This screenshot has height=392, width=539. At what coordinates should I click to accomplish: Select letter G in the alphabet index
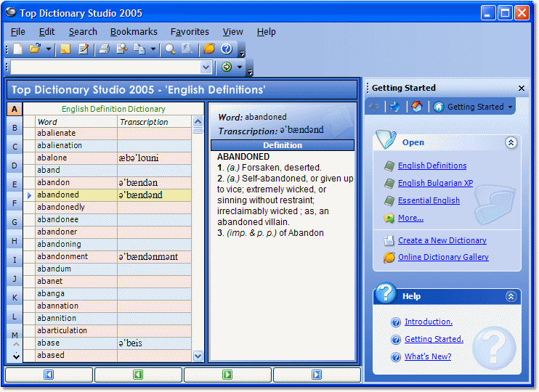15,222
